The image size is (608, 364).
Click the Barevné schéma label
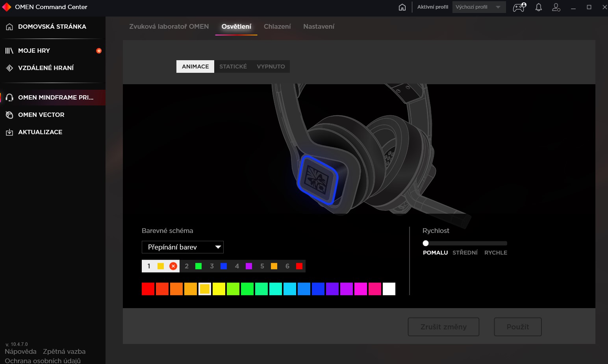click(167, 231)
